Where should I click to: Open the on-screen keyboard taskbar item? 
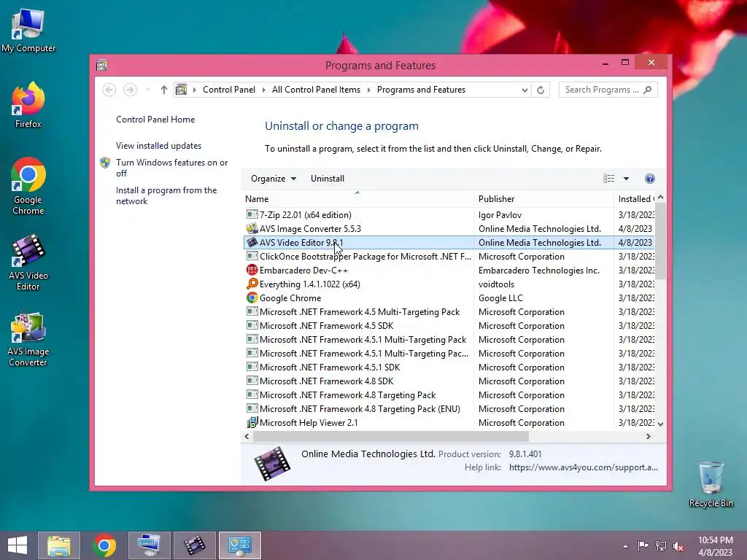149,545
